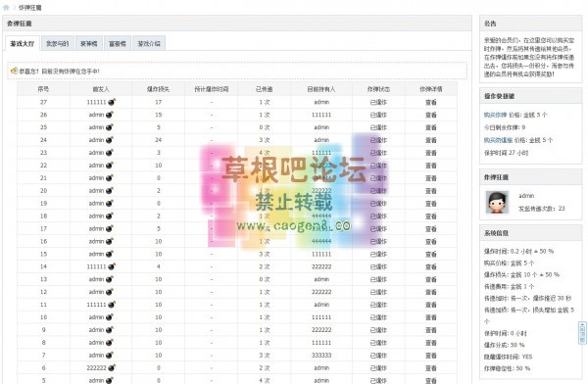
Task: Click 查看 for bomb number 15
Action: [x=431, y=254]
